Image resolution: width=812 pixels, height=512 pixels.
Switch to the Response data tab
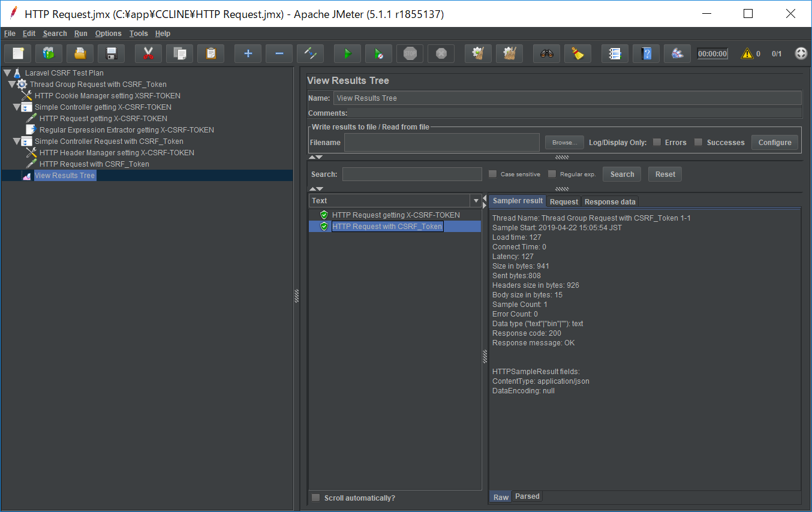point(610,201)
